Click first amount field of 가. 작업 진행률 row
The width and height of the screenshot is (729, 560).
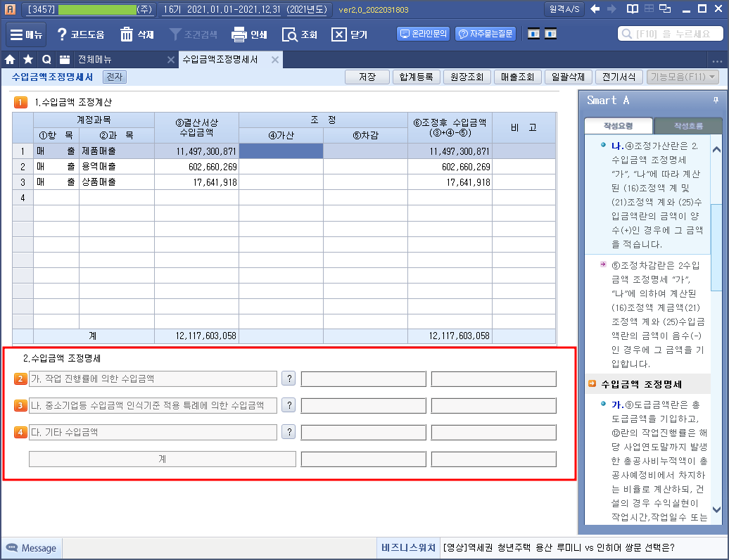pyautogui.click(x=364, y=378)
